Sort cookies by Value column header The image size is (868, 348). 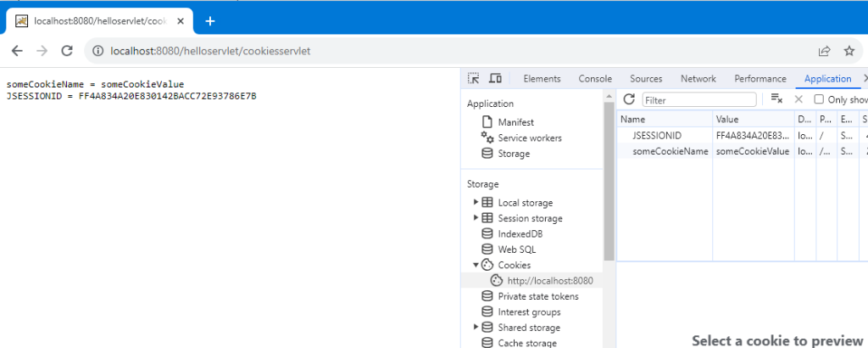pyautogui.click(x=754, y=119)
